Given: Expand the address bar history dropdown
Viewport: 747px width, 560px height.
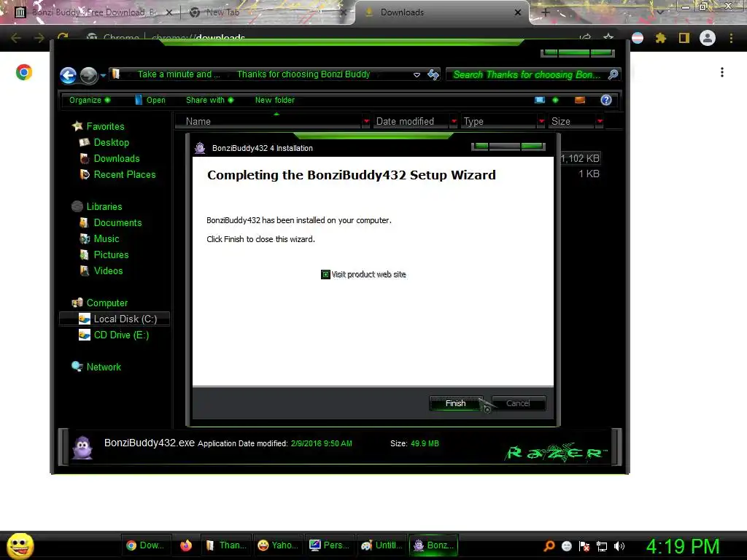Looking at the screenshot, I should [x=417, y=75].
